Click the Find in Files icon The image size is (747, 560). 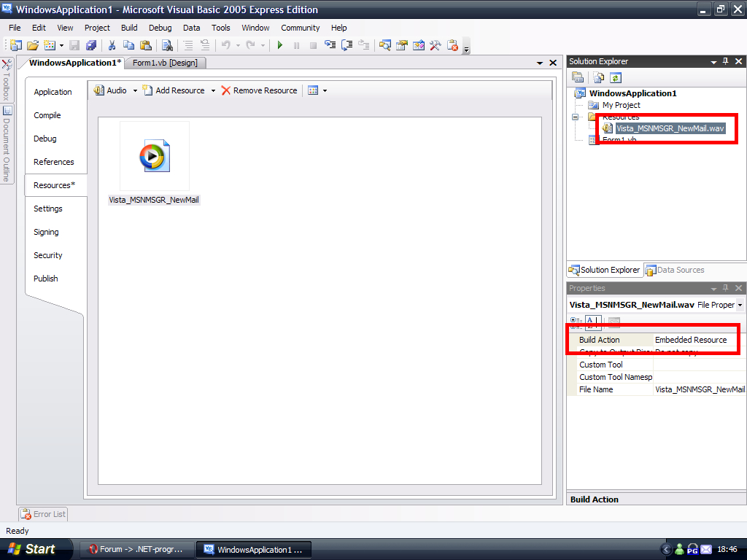[x=167, y=45]
